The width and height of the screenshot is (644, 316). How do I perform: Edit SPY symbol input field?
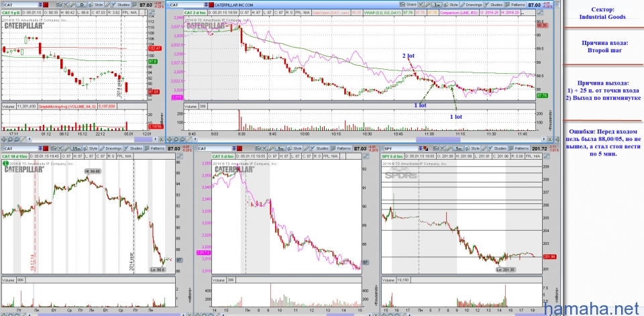coord(401,148)
